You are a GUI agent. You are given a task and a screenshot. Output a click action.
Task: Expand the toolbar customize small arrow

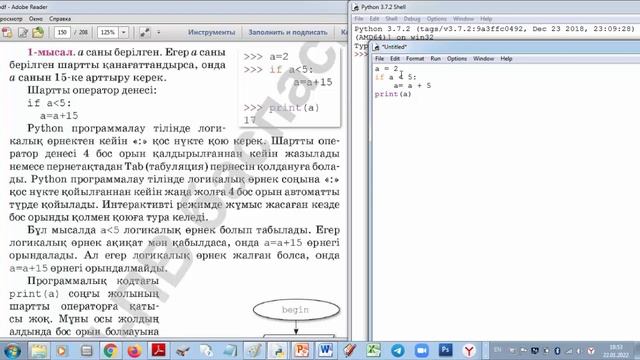pyautogui.click(x=159, y=32)
